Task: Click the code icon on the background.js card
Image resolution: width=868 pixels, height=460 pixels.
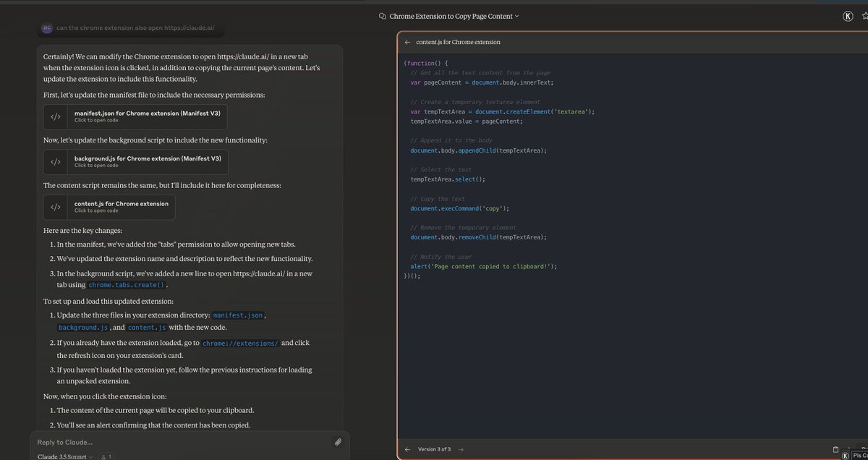Action: coord(56,161)
